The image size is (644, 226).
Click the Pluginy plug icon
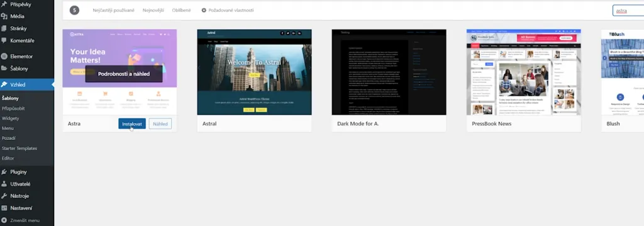[4, 172]
